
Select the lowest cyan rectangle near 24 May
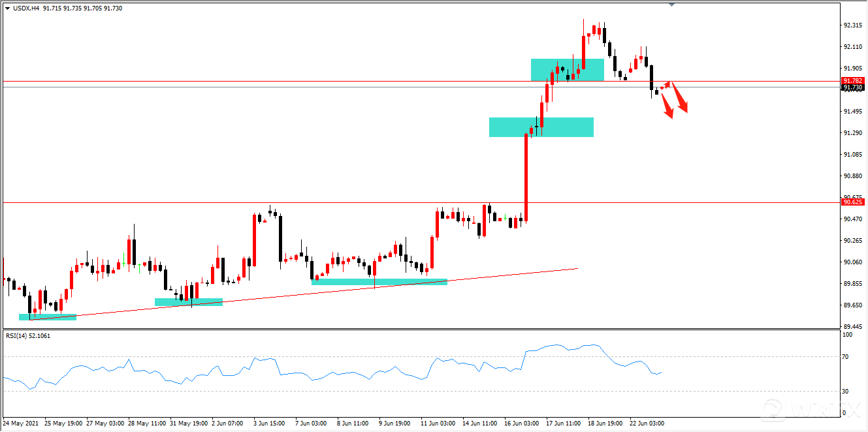[48, 317]
